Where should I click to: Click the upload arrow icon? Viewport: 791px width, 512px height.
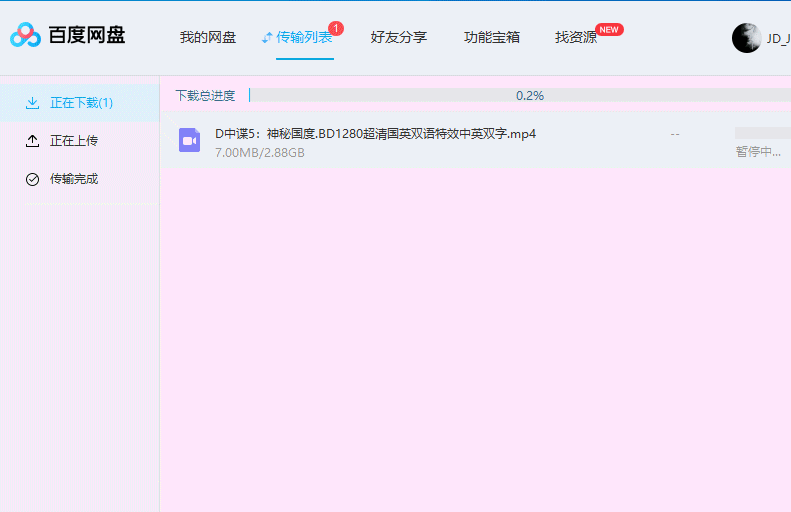pyautogui.click(x=32, y=141)
